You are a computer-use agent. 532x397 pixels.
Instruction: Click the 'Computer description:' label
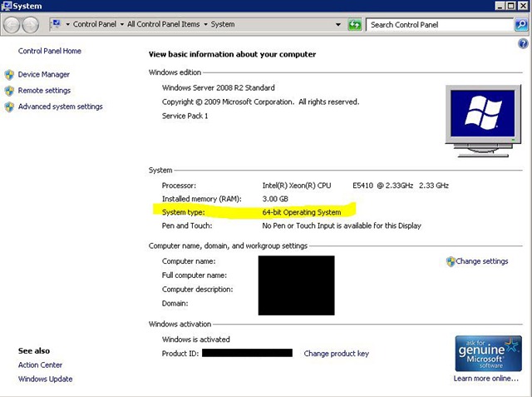[x=198, y=290]
